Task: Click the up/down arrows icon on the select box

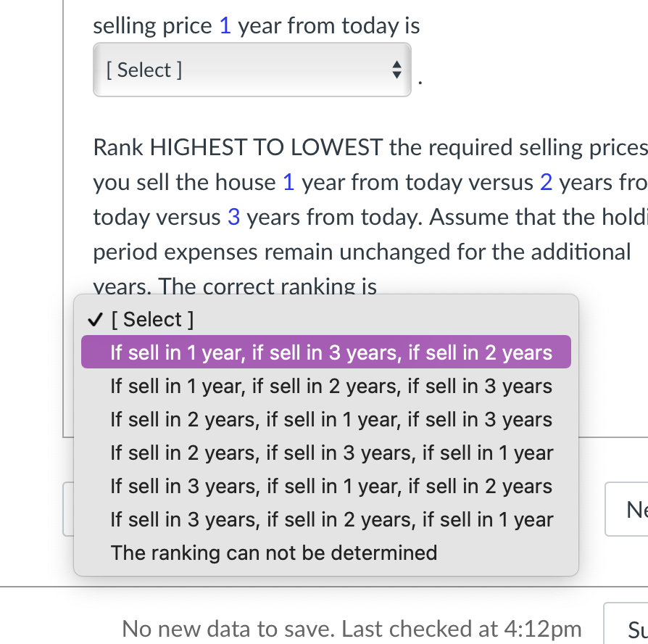Action: point(397,70)
